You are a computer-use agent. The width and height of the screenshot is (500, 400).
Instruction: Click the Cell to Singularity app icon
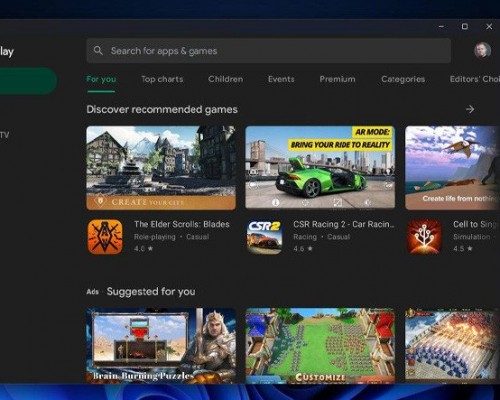point(424,237)
